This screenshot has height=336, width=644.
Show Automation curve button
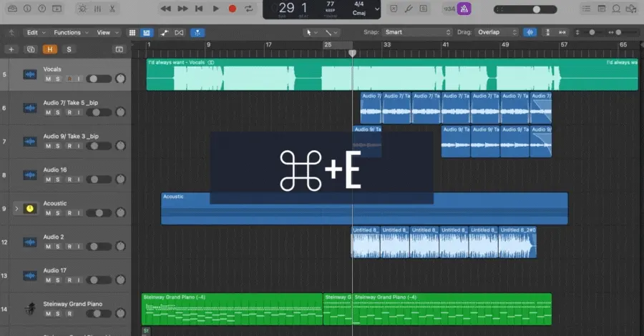click(x=165, y=32)
